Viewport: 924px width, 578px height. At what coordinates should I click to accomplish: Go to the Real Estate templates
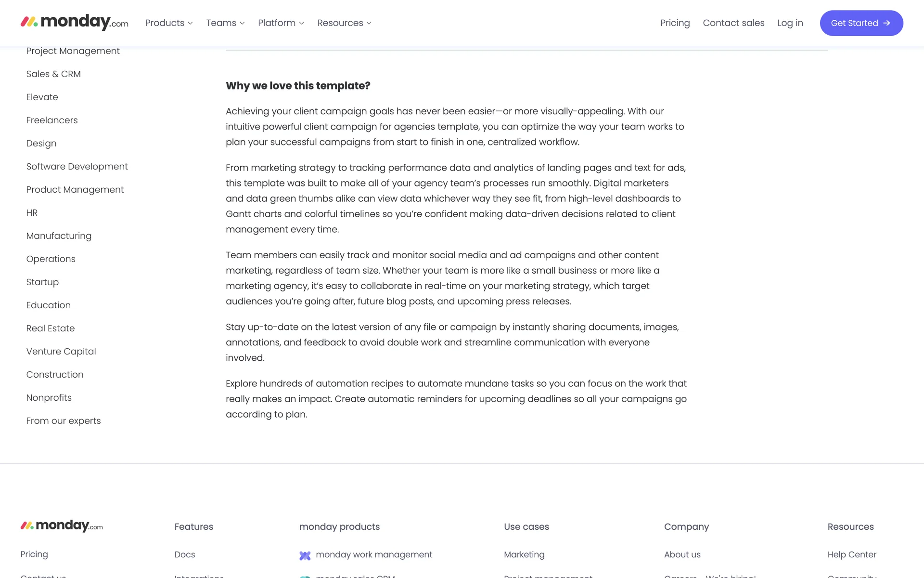(51, 328)
